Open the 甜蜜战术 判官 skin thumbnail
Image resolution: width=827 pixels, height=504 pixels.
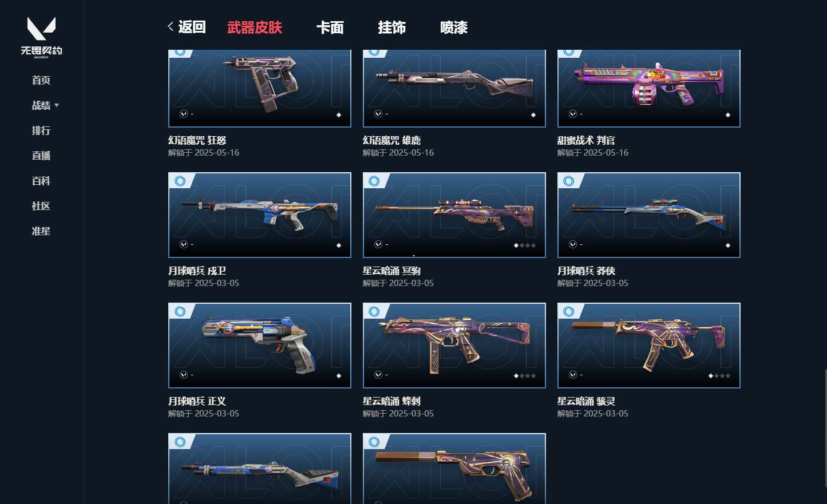pyautogui.click(x=649, y=88)
